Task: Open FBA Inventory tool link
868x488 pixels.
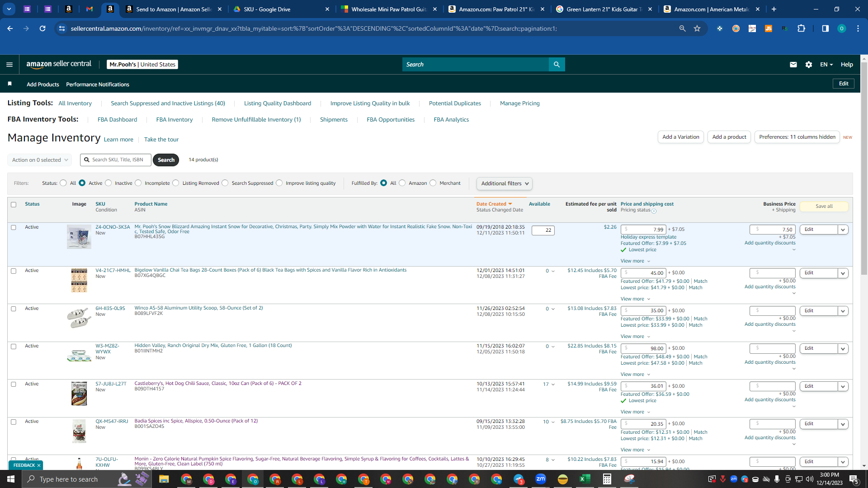Action: click(175, 120)
